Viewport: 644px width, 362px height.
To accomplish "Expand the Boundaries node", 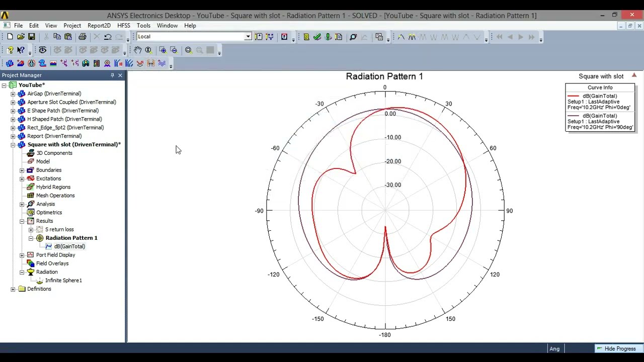I will click(22, 170).
